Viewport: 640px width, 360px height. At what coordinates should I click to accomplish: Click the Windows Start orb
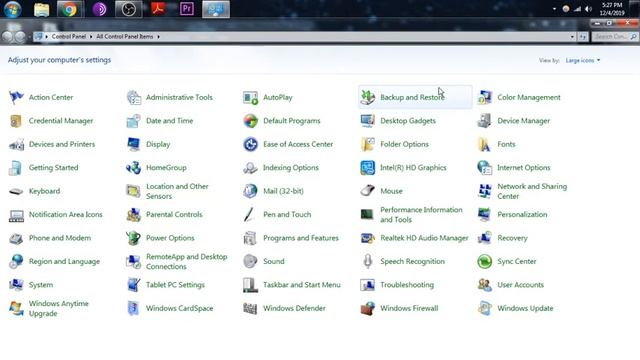pos(13,9)
